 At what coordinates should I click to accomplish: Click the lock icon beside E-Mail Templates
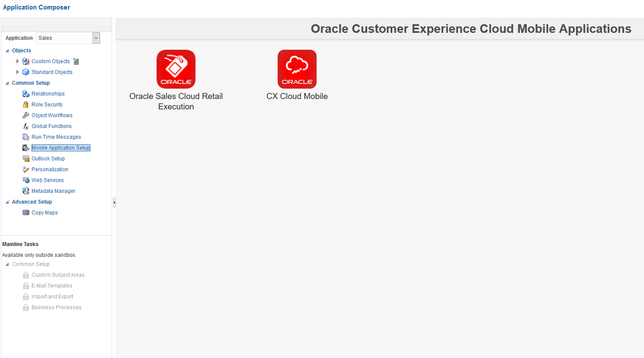click(26, 286)
